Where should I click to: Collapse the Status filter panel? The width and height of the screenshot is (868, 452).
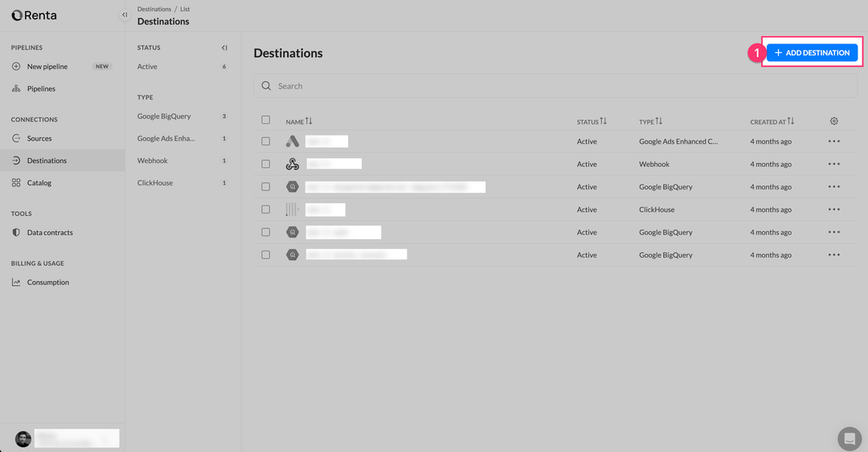tap(224, 48)
